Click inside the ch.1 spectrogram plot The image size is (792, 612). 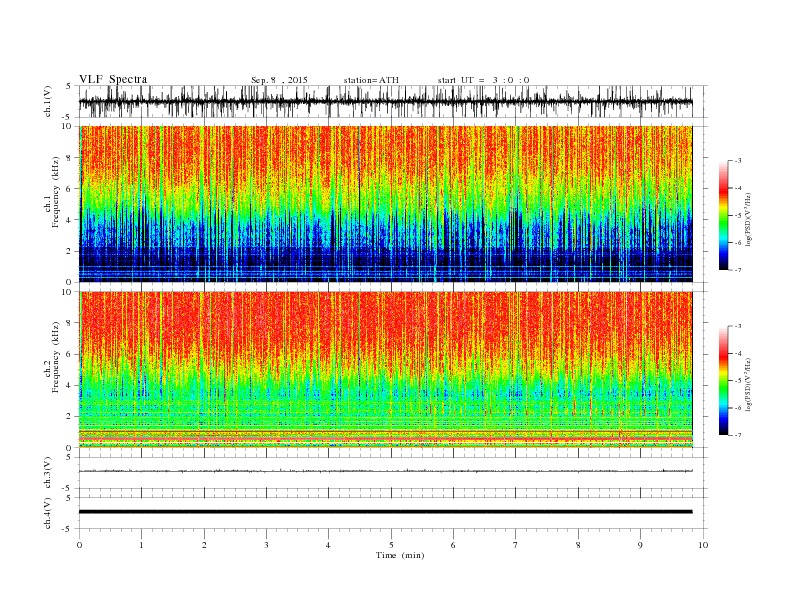386,204
